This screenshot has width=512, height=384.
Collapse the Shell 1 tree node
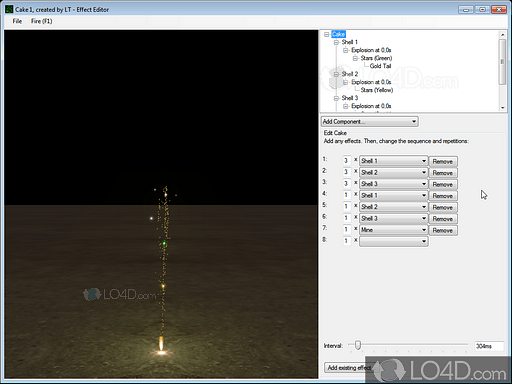336,42
